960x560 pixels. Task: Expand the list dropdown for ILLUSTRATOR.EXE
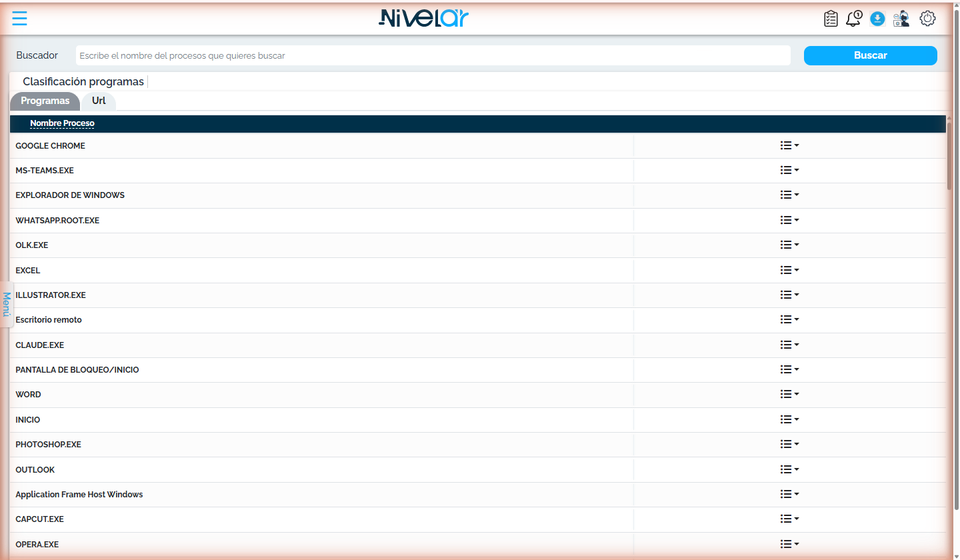coord(789,295)
